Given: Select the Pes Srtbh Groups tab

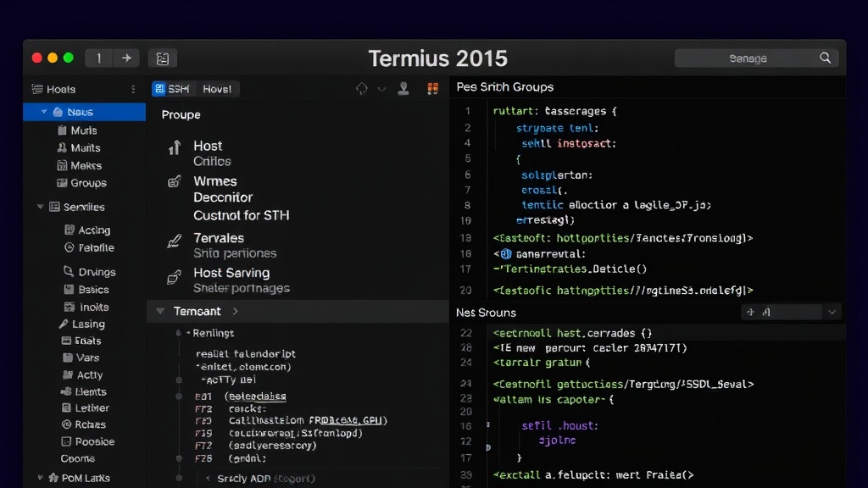Looking at the screenshot, I should click(x=504, y=87).
